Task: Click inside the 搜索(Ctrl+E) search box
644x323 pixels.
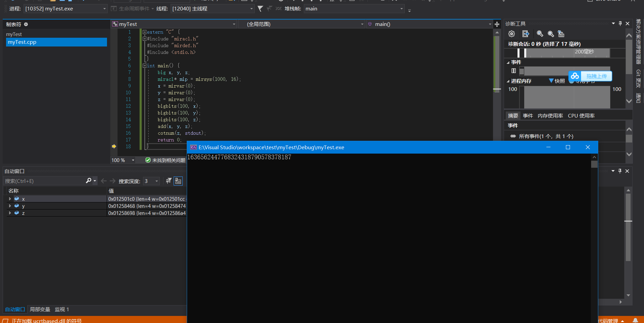Action: tap(40, 181)
